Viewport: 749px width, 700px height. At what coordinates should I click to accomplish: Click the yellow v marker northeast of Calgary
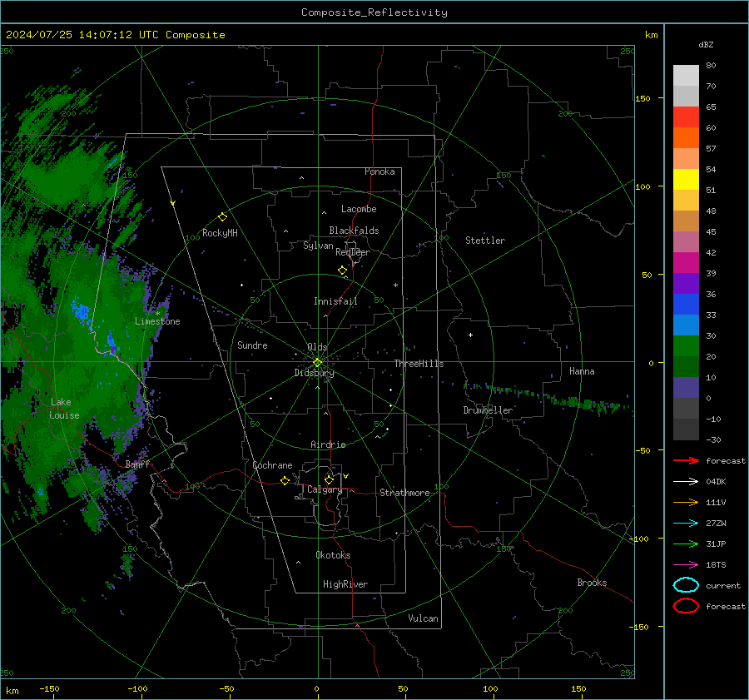345,476
